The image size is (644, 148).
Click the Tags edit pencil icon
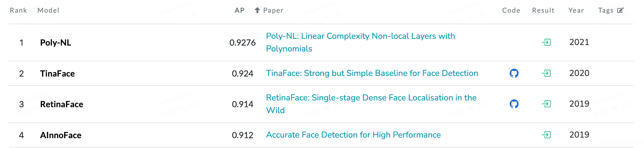click(x=620, y=10)
